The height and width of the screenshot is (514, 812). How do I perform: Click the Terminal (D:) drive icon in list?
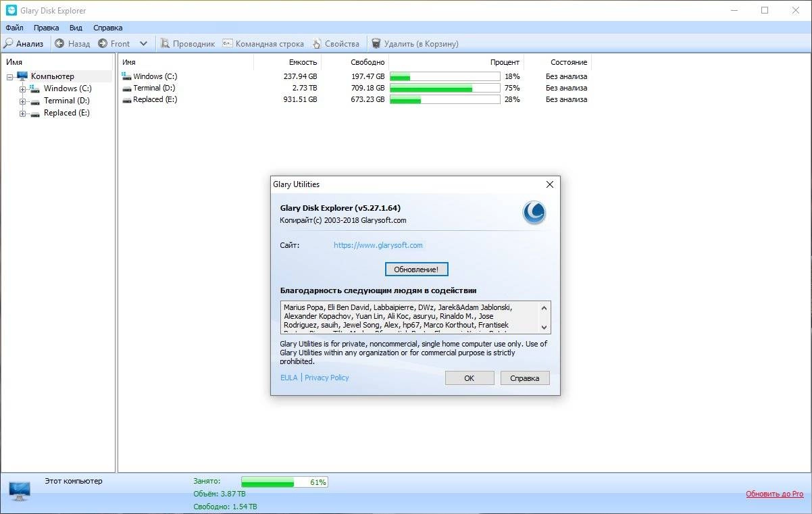pos(127,88)
